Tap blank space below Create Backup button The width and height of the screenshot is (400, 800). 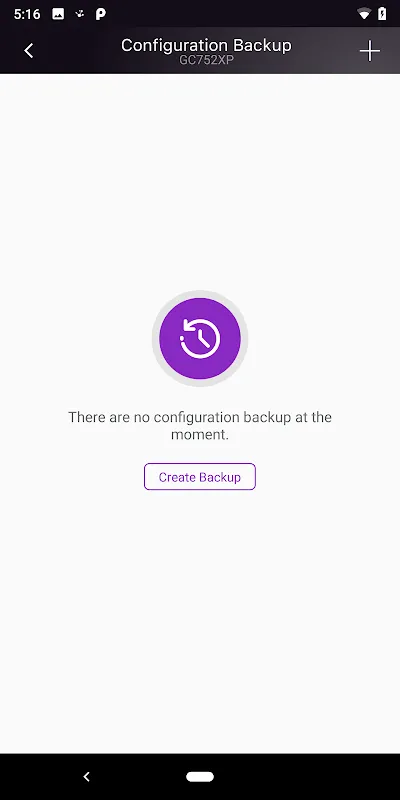200,612
